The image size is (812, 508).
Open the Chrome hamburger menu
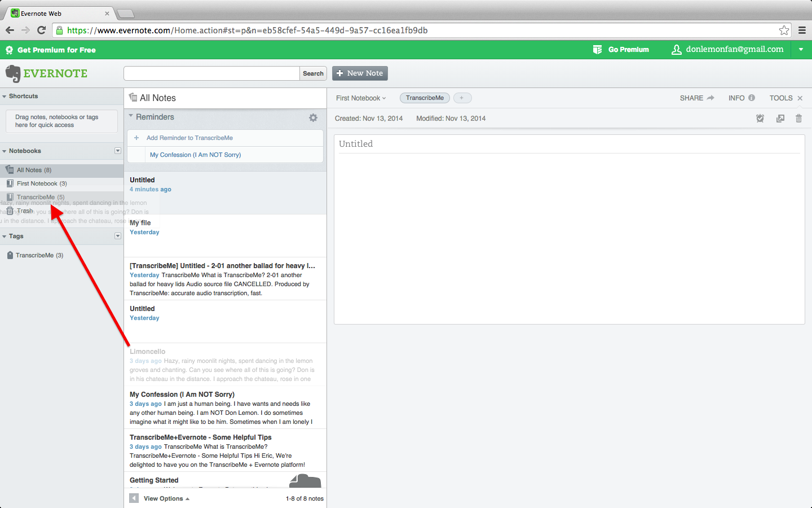[x=802, y=30]
